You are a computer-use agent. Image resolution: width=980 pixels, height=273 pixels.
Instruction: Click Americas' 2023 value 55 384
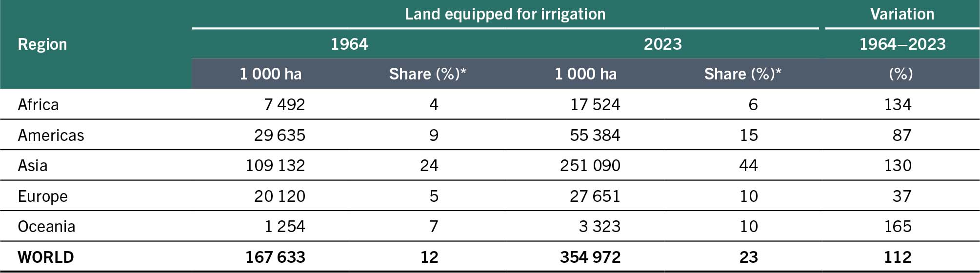coord(595,136)
